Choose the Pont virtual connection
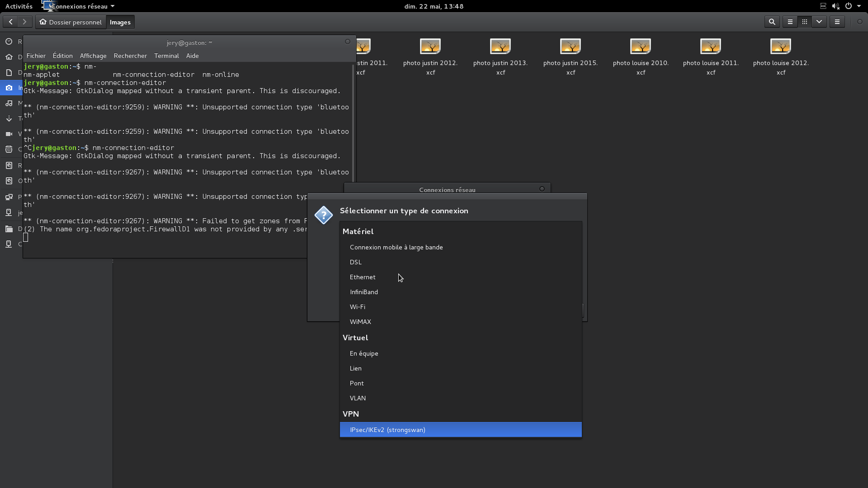The height and width of the screenshot is (488, 868). coord(461,383)
